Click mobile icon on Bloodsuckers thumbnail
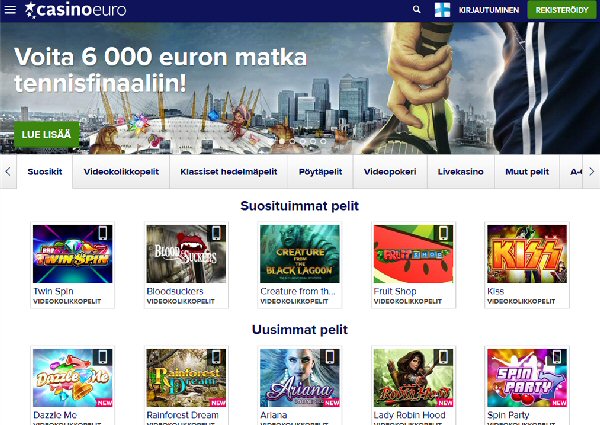This screenshot has width=600, height=425. (216, 233)
